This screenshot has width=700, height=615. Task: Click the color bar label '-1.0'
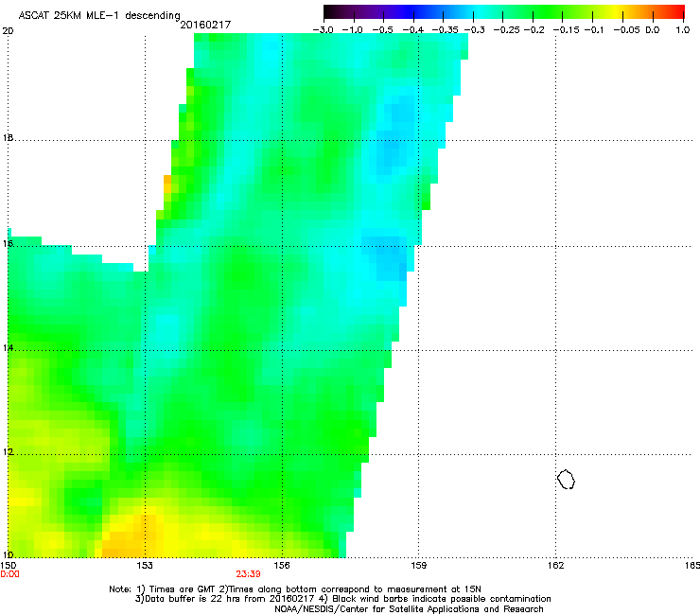click(x=353, y=30)
